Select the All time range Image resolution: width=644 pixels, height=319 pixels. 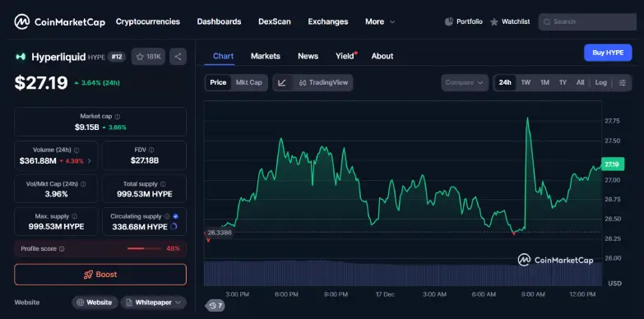(x=580, y=82)
